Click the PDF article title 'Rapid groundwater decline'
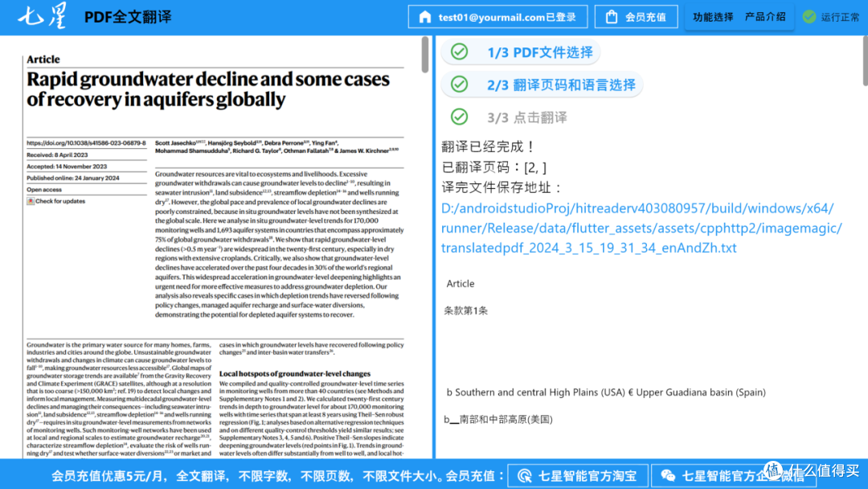Screen dimensions: 868x489 [208, 89]
